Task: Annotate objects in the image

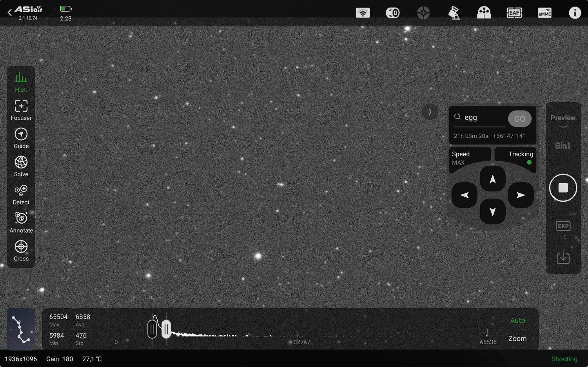Action: tap(21, 222)
